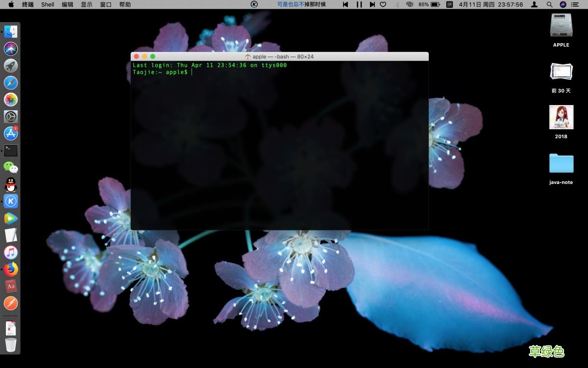
Task: Open QQ penguin icon in dock
Action: (x=11, y=184)
